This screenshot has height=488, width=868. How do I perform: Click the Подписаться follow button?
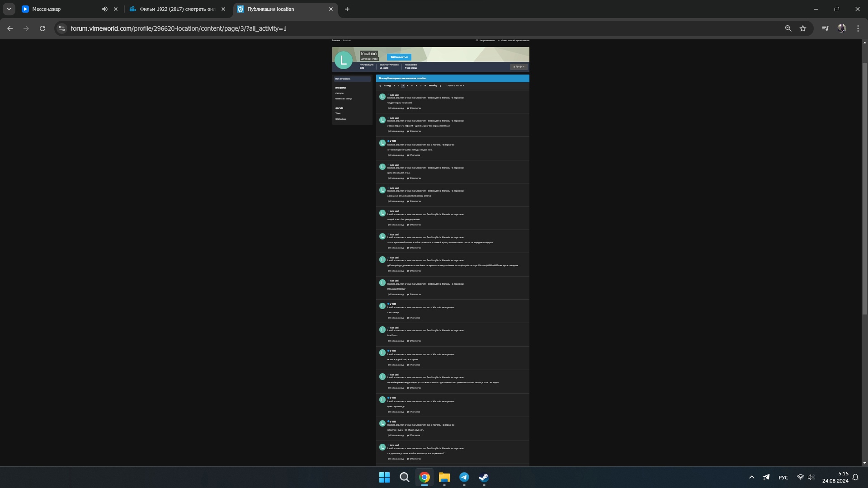[x=399, y=57]
